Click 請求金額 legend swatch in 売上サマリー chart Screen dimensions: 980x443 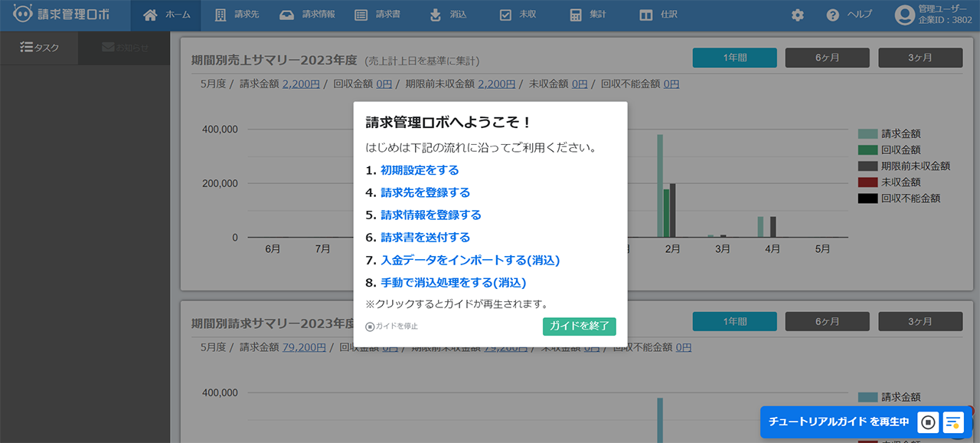tap(867, 133)
